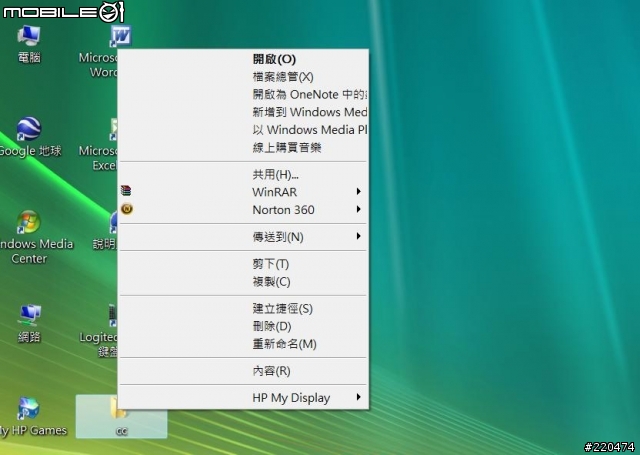Select the cc folder on desktop

point(121,417)
